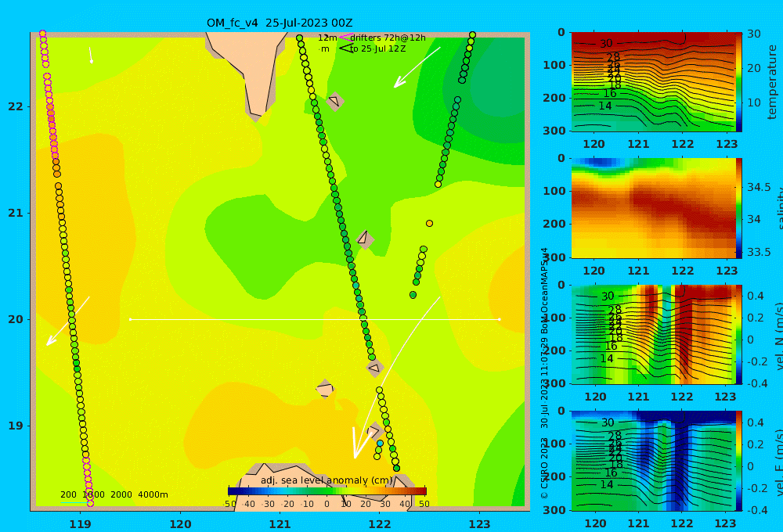This screenshot has width=783, height=532.
Task: Click the small white arrow near 119E 22.5N
Action: pyautogui.click(x=91, y=56)
